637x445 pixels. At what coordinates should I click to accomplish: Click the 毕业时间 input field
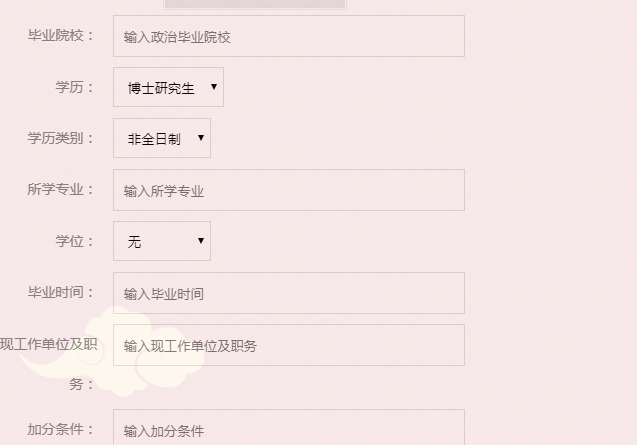pos(289,293)
